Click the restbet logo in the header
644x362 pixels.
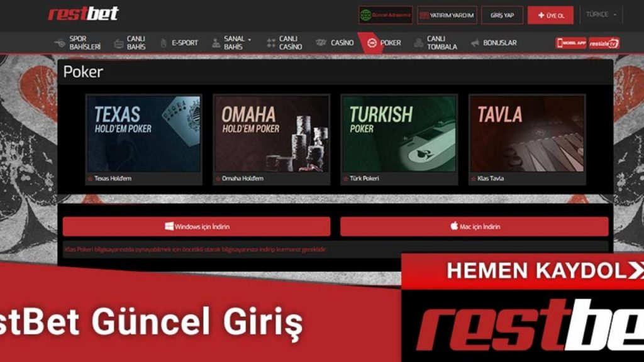[83, 14]
